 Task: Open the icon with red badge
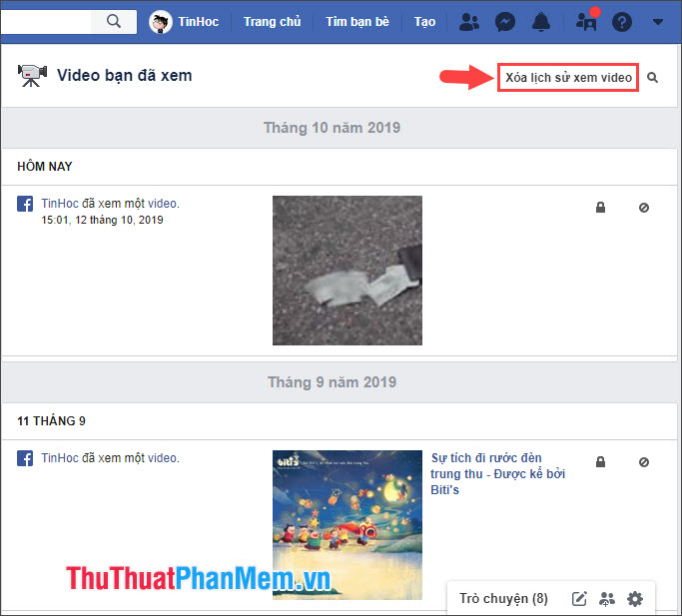pos(587,20)
